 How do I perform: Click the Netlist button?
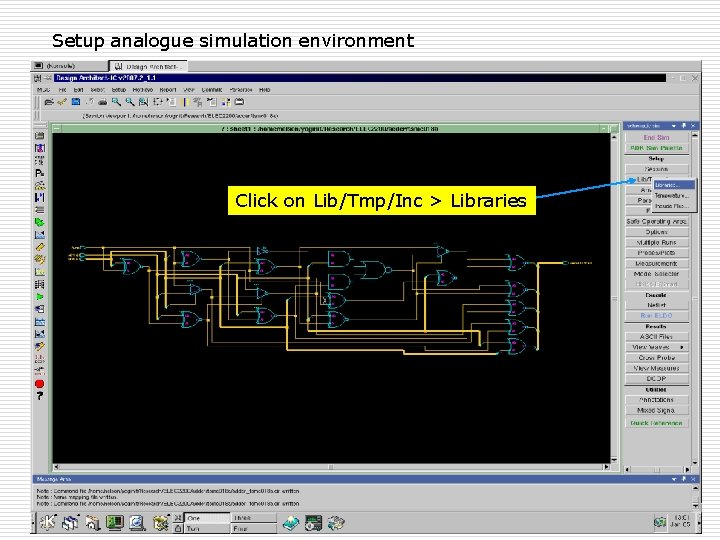[x=656, y=305]
